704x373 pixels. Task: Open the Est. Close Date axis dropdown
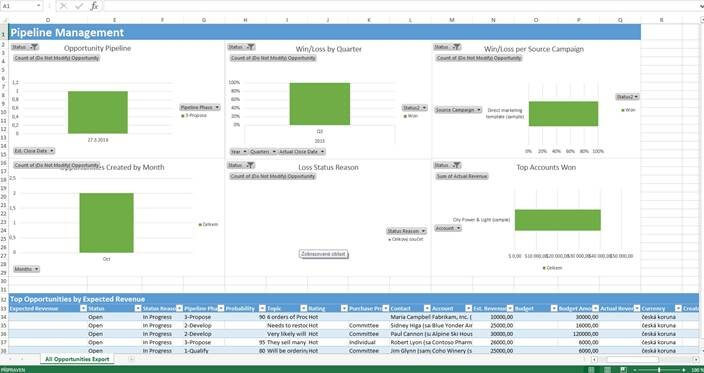[x=34, y=151]
